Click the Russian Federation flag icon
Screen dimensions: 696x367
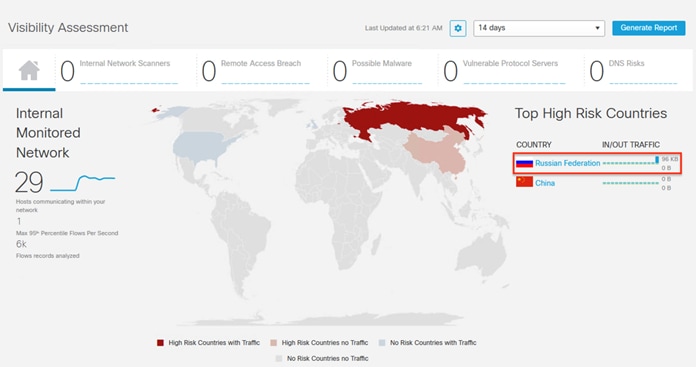click(524, 163)
